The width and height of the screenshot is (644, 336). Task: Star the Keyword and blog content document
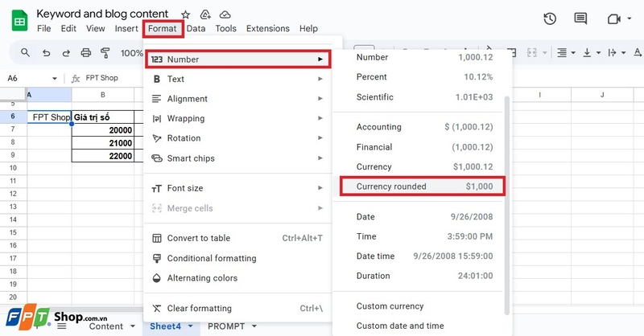[x=186, y=14]
